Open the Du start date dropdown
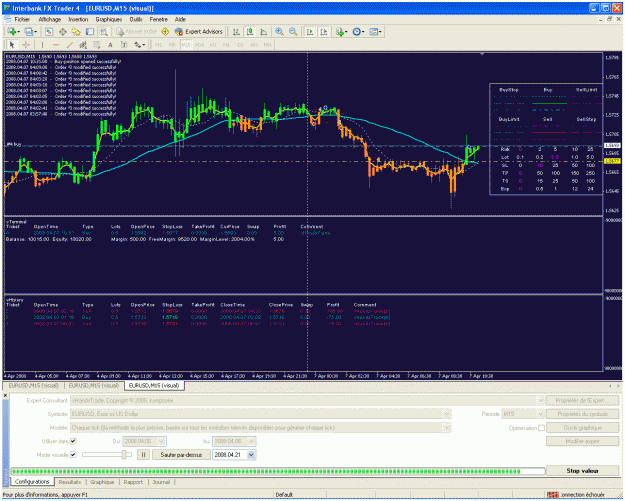Viewport: 625px width, 501px height. pos(161,441)
